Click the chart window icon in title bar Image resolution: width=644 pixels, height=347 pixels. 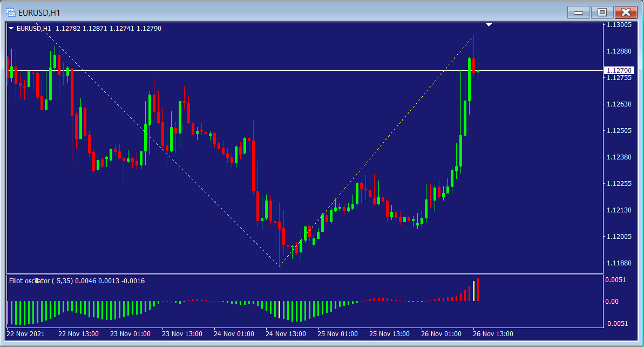point(10,12)
